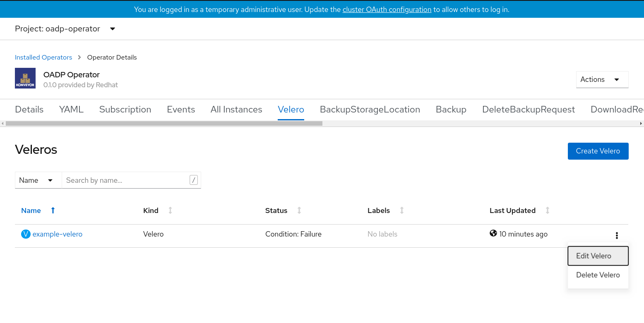Open the DeleteBackupRequest tab

pyautogui.click(x=529, y=109)
